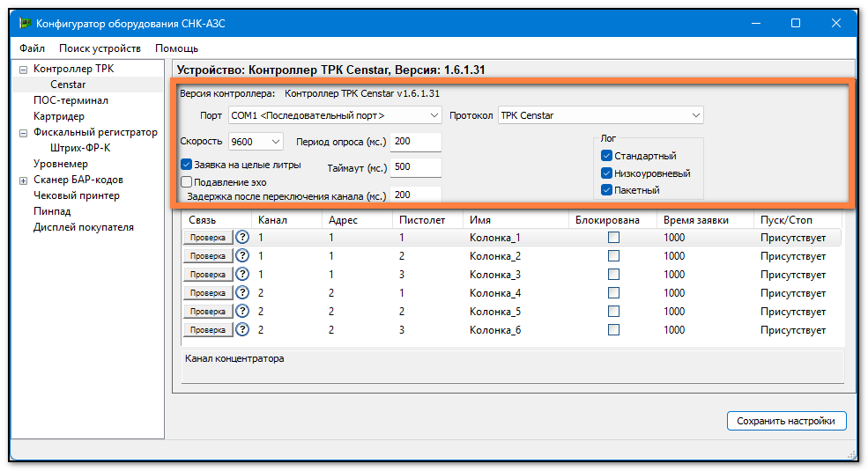Open the Файл menu
868x471 pixels.
coord(32,48)
